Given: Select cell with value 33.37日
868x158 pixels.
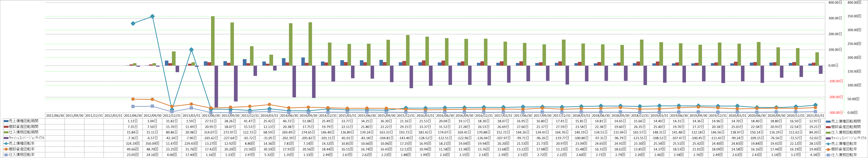Looking at the screenshot, I should pos(426,127).
